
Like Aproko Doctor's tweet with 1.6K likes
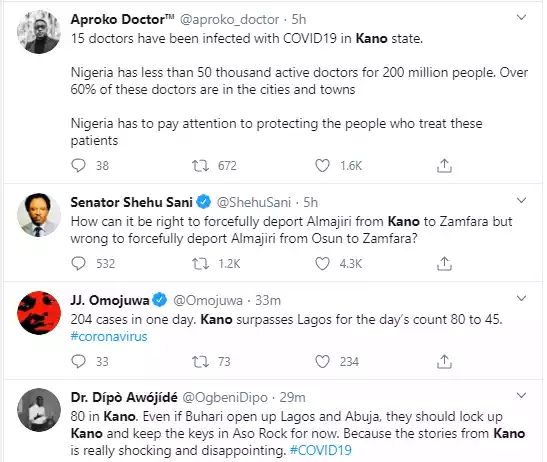pyautogui.click(x=322, y=165)
